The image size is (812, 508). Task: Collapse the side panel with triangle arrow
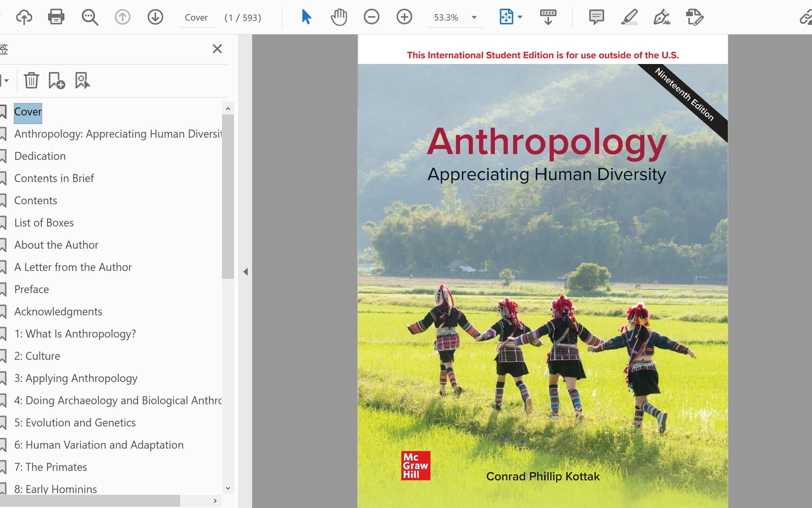tap(246, 272)
